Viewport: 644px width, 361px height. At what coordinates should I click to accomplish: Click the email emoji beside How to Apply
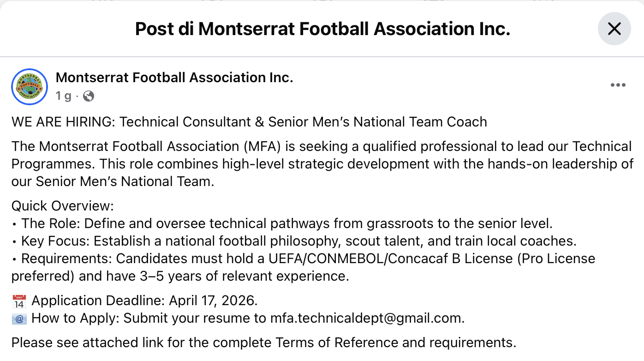(19, 319)
